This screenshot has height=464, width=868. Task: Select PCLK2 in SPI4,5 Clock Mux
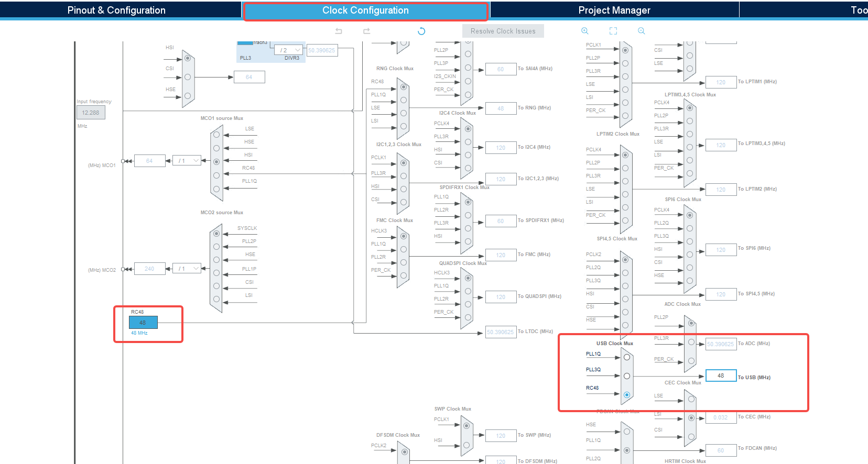pyautogui.click(x=625, y=260)
